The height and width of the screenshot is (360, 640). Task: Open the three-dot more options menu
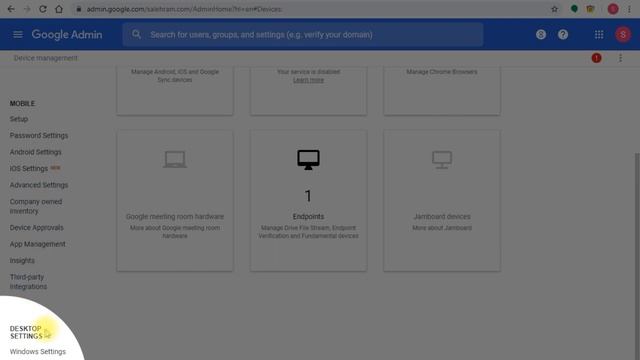[620, 58]
